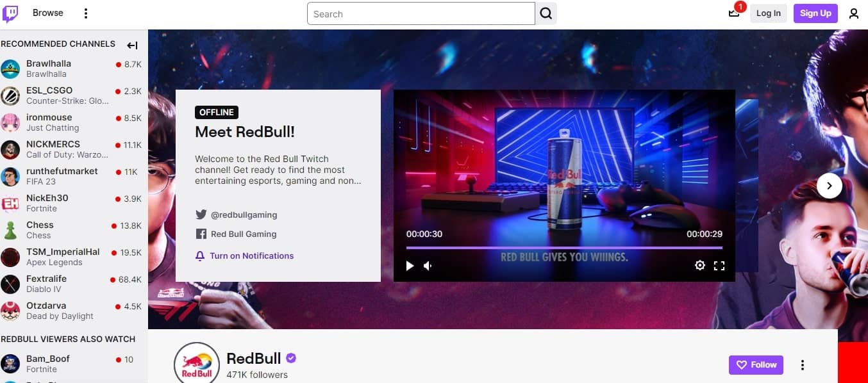The image size is (868, 383).
Task: Open the NICKMERCS channel avatar
Action: pyautogui.click(x=10, y=149)
